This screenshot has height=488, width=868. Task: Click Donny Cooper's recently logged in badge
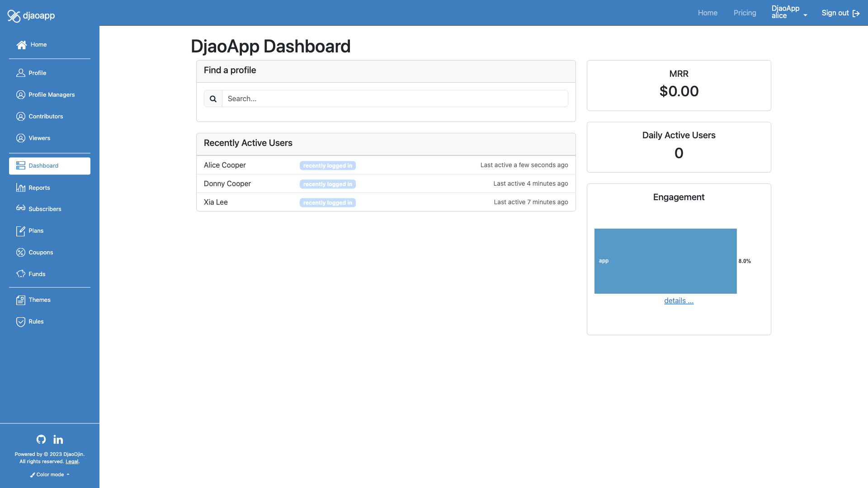point(328,184)
